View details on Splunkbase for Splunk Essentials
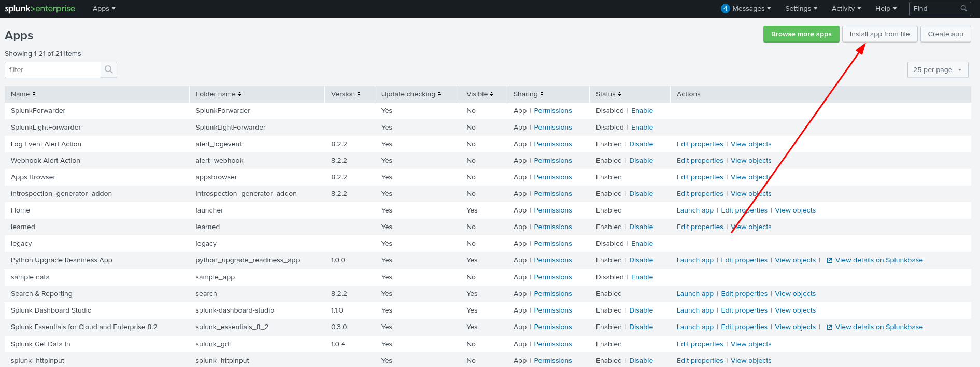This screenshot has width=980, height=367. (879, 327)
